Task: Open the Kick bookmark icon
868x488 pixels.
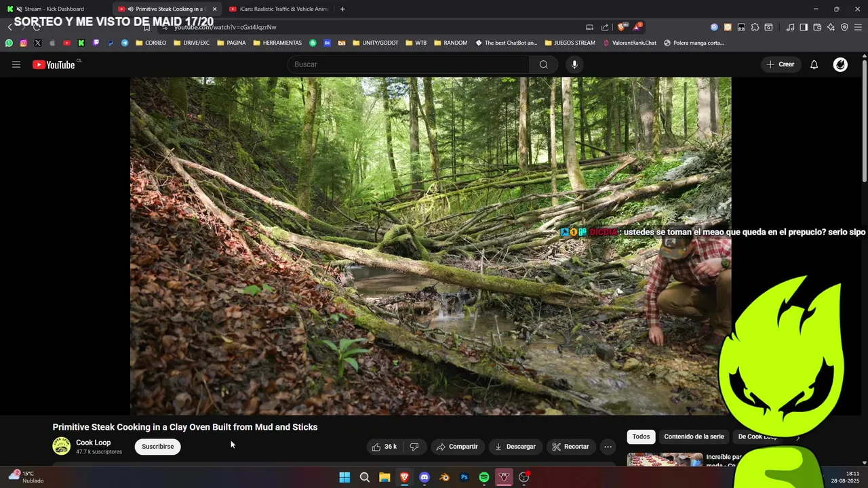Action: click(x=81, y=43)
